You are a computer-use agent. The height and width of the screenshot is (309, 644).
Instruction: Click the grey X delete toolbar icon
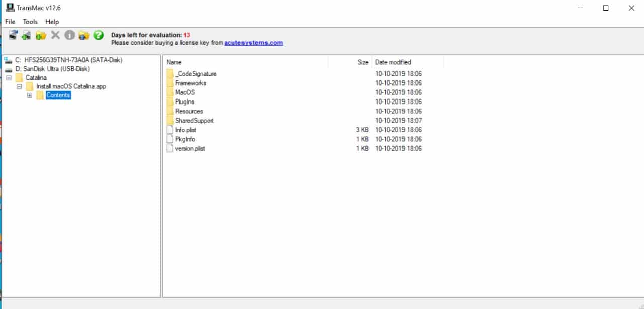(55, 35)
